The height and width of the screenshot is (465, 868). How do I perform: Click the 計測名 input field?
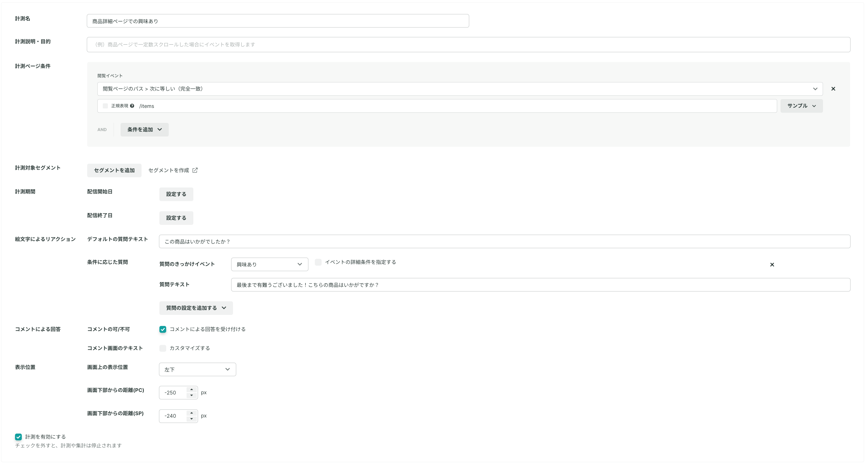point(278,21)
